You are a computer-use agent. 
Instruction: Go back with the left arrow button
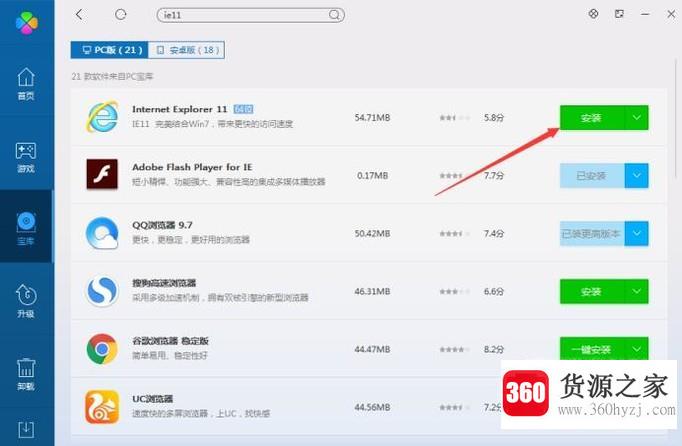click(79, 15)
